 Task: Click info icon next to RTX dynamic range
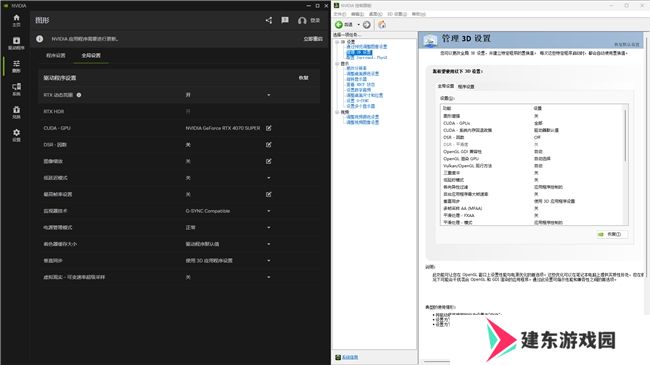pos(79,95)
